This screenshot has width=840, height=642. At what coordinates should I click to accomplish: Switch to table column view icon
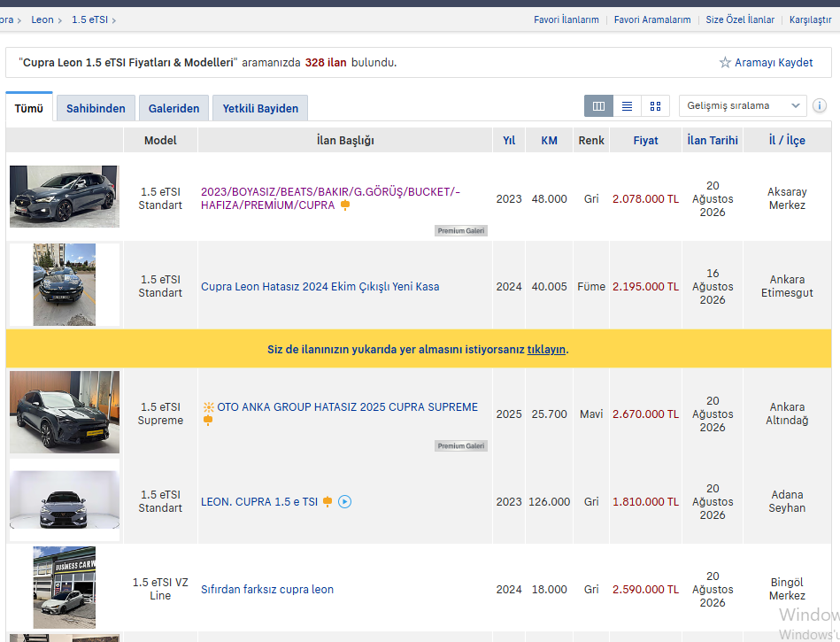tap(598, 106)
